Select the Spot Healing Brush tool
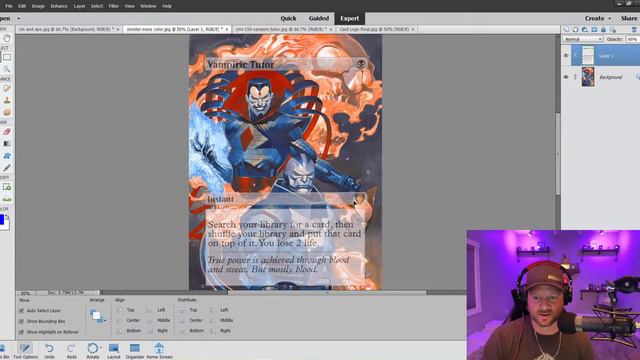Viewport: 640px width, 360px height. [7, 89]
